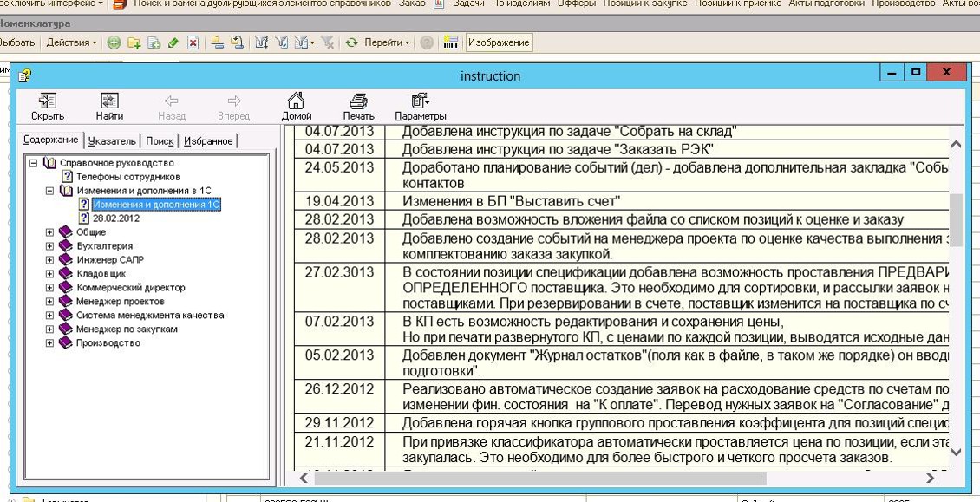980x502 pixels.
Task: Click the green pencil edit icon
Action: (173, 42)
